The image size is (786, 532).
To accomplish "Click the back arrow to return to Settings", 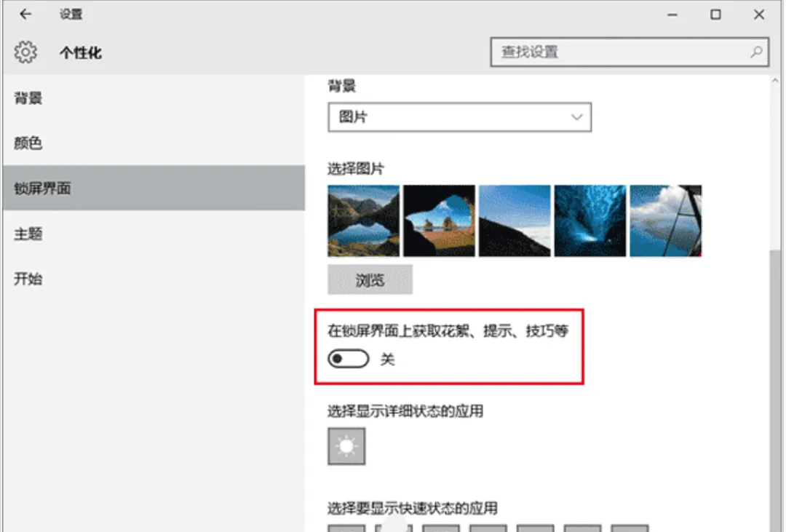I will (25, 14).
